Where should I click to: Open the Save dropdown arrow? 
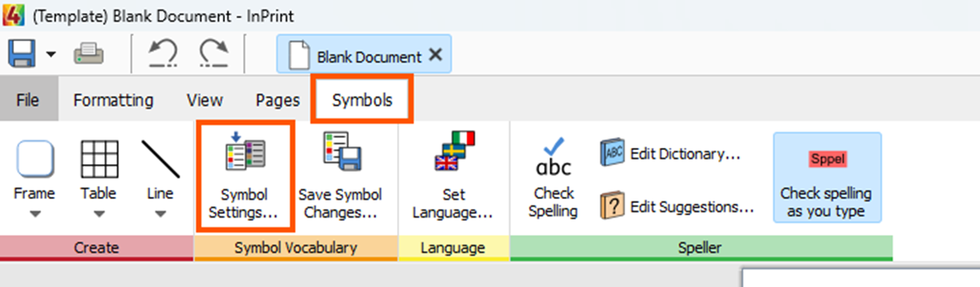(x=51, y=55)
